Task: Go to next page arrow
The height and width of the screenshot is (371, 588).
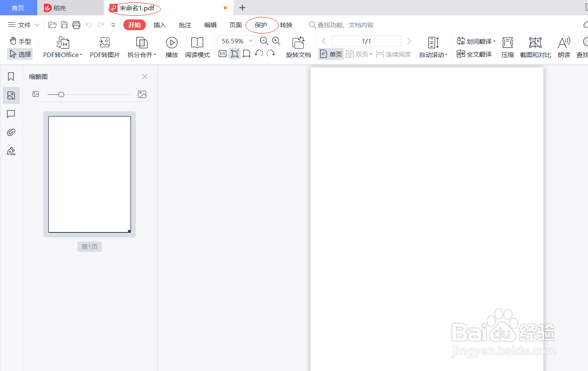Action: [409, 41]
